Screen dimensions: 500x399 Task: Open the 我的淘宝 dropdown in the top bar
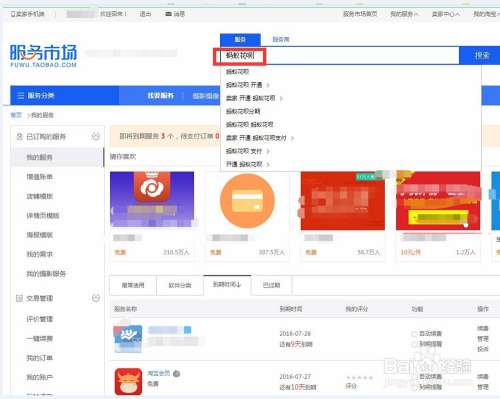(487, 14)
